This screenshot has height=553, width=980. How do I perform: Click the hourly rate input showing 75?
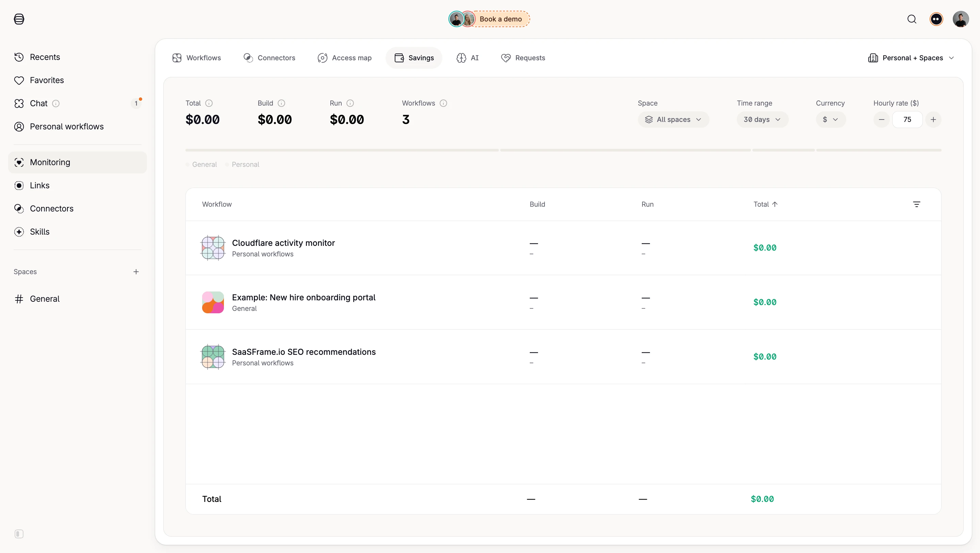tap(907, 120)
